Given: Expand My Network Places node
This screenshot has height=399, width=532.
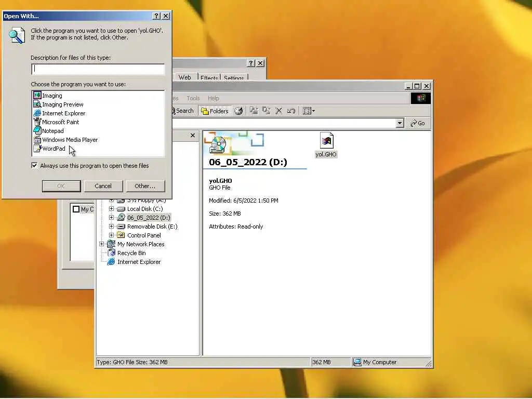Looking at the screenshot, I should (x=101, y=244).
